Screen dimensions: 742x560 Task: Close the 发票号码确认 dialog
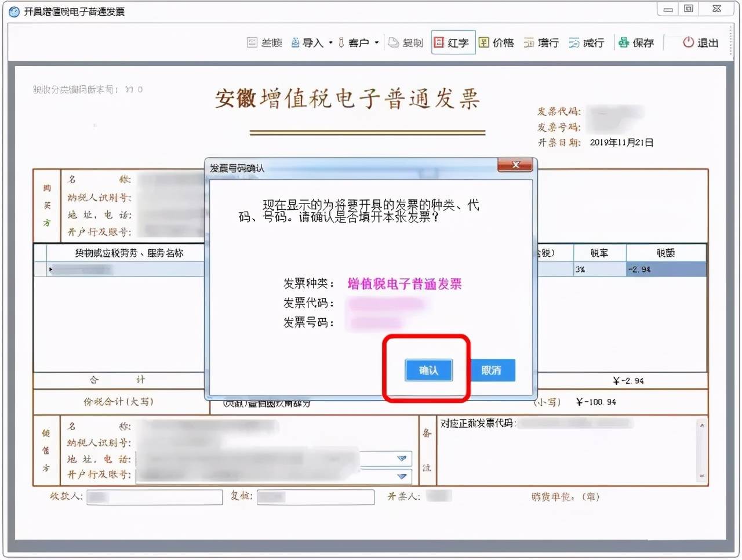point(516,165)
